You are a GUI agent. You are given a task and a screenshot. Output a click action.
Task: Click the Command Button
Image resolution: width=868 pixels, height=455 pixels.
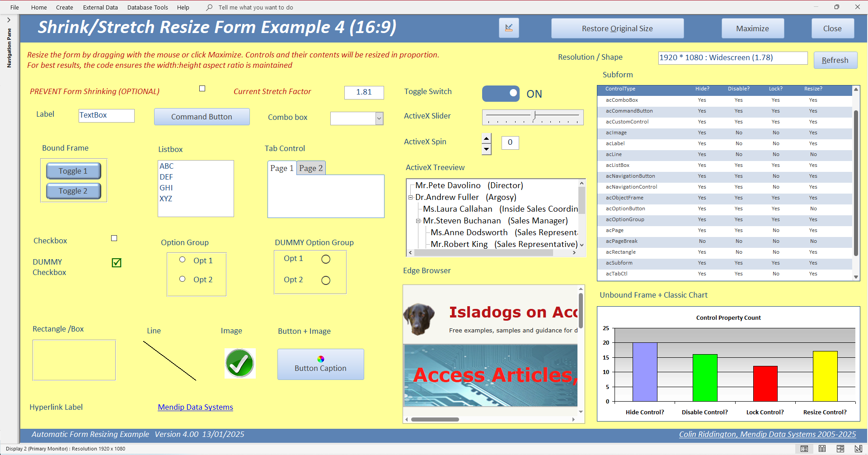[202, 117]
